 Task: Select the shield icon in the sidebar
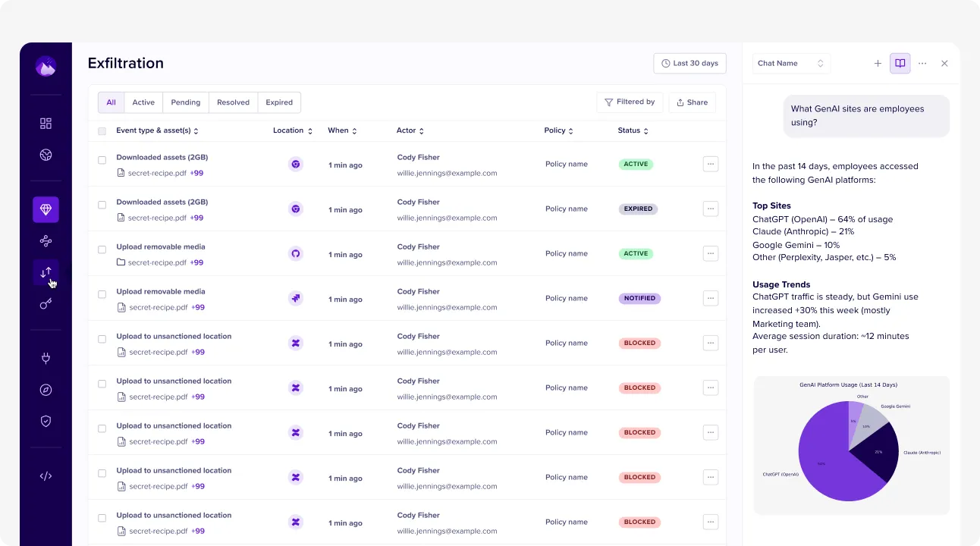(x=46, y=421)
